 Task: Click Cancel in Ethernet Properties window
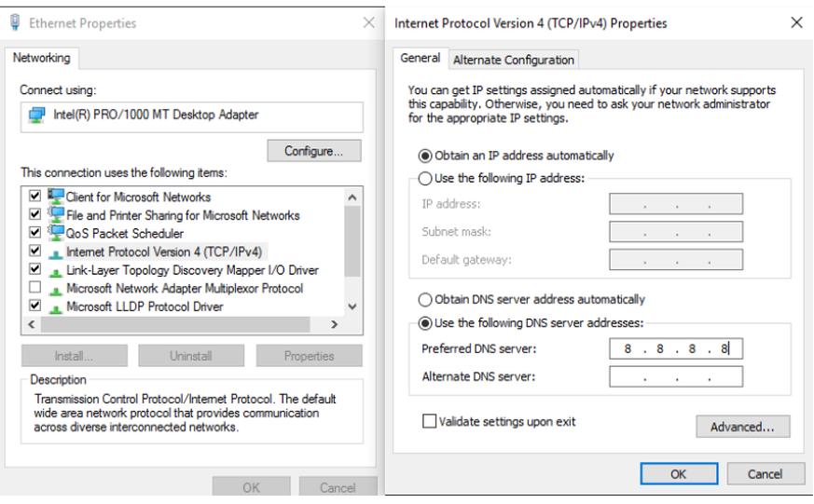(x=338, y=487)
